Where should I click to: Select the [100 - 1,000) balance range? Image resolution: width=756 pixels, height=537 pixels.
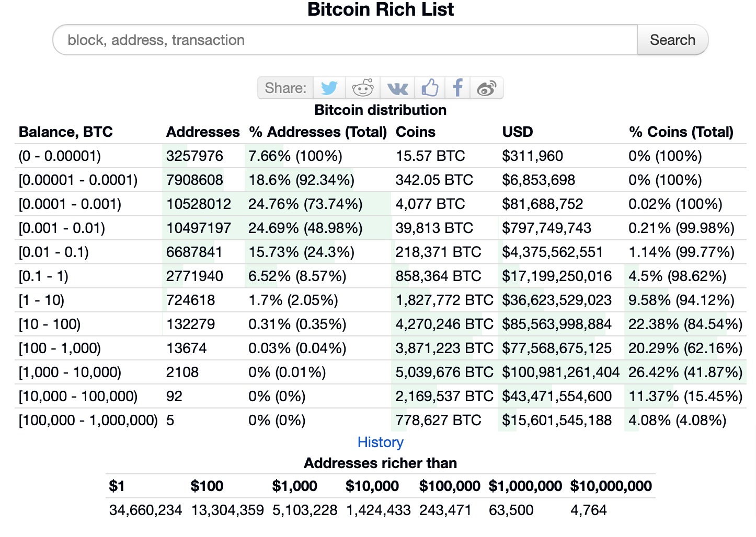[x=60, y=348]
